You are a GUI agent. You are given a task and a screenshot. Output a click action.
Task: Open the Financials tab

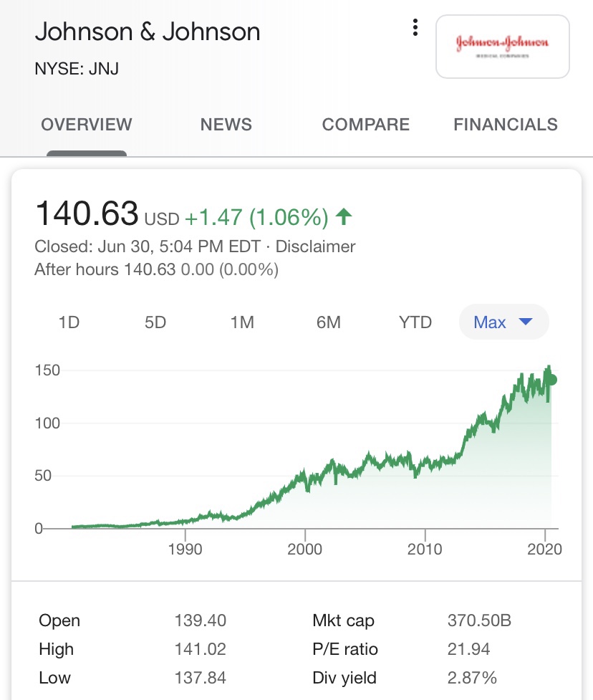(506, 125)
